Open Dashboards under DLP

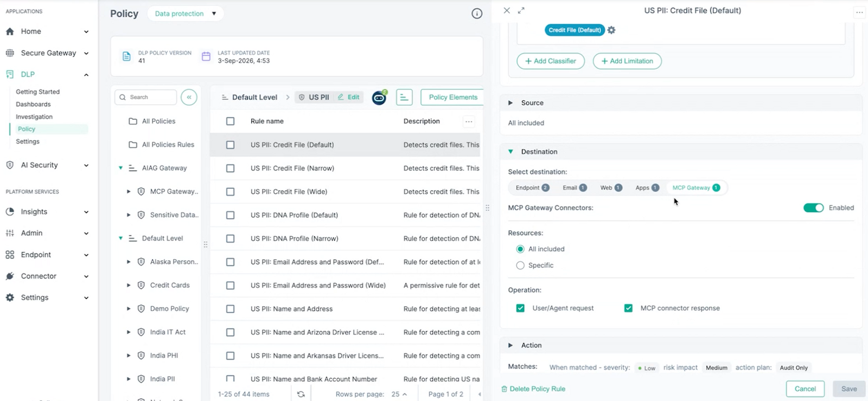coord(33,105)
